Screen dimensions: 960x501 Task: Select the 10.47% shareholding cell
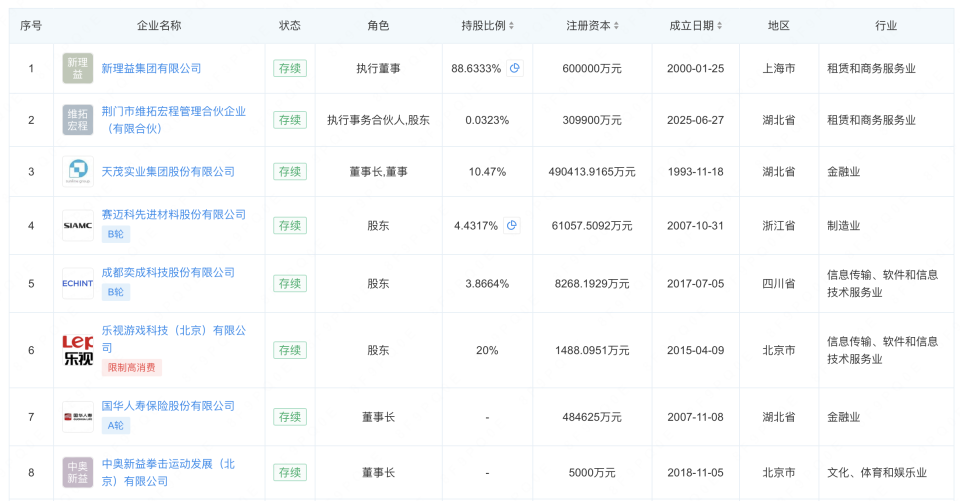click(487, 171)
